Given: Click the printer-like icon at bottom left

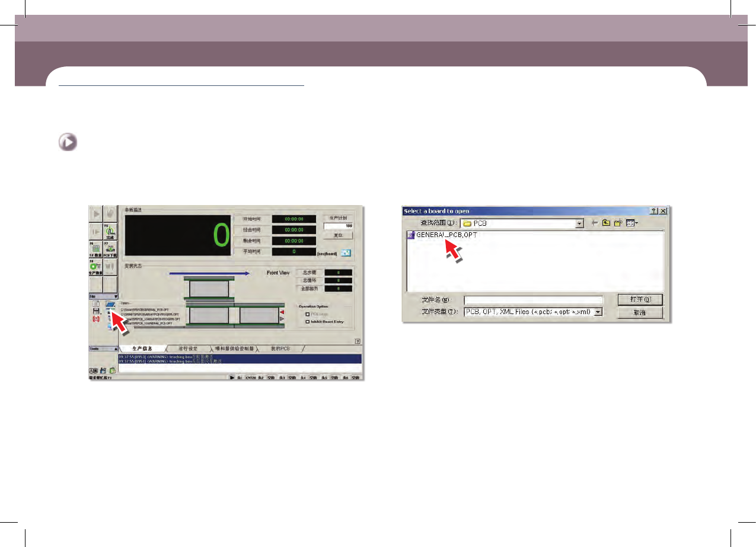Looking at the screenshot, I should (103, 370).
